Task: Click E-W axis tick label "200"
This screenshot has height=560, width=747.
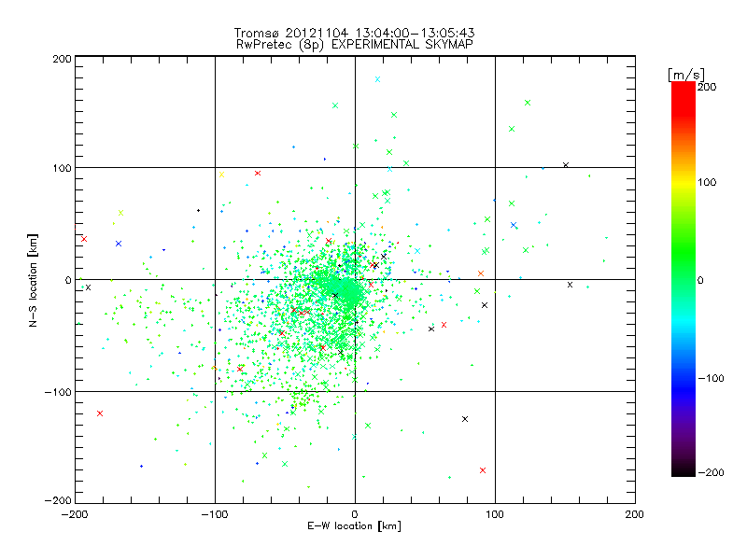Action: click(635, 514)
